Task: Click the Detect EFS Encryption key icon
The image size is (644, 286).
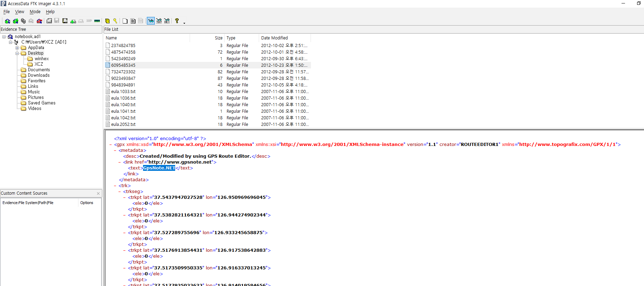Action: pos(115,21)
